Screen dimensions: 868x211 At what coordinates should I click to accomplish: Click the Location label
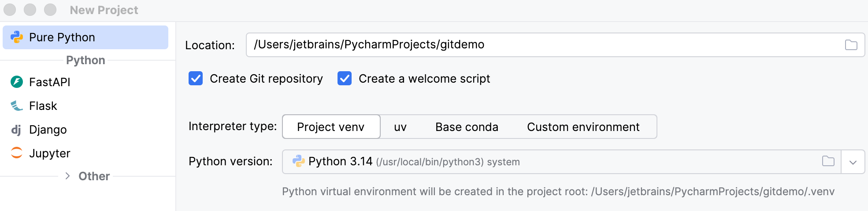point(210,45)
